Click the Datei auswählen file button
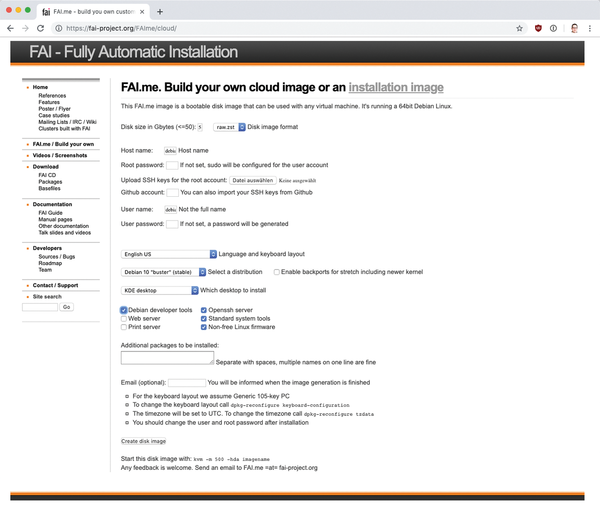Viewport: 600px width, 507px height. click(x=253, y=180)
